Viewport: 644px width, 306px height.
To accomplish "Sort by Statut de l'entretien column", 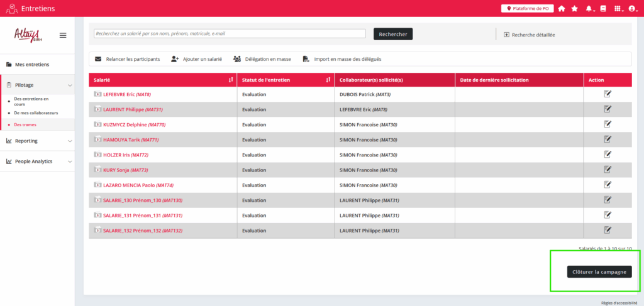I will tap(328, 80).
